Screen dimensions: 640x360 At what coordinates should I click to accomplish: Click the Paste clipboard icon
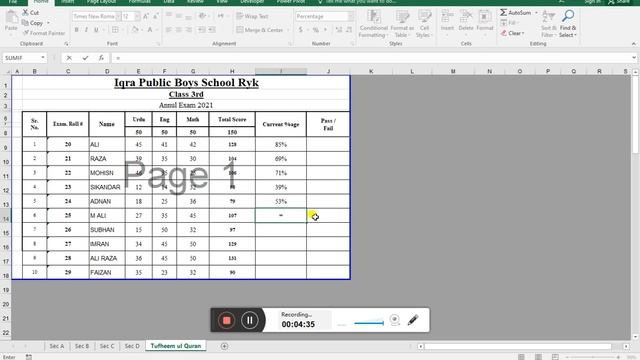pyautogui.click(x=11, y=18)
